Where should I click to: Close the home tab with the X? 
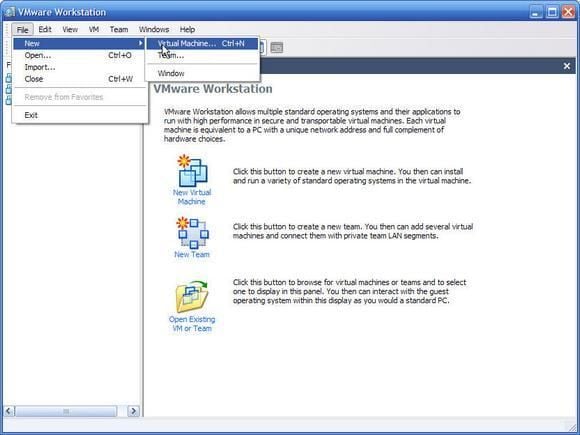[x=567, y=66]
